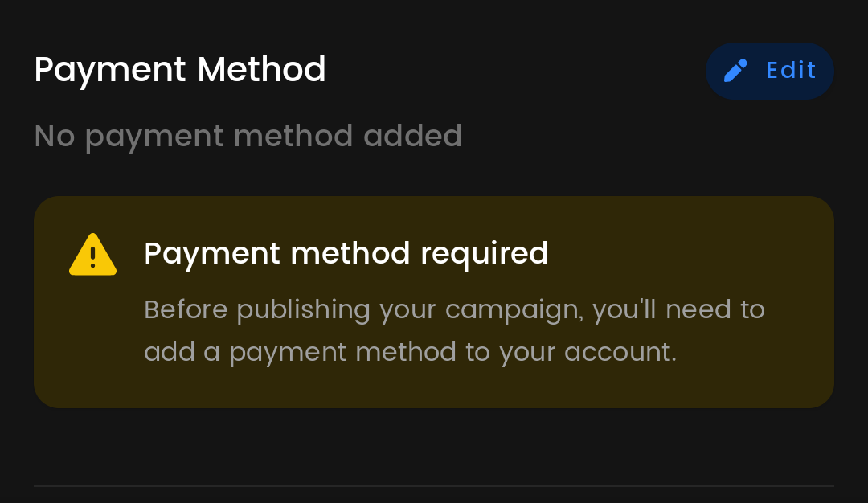This screenshot has width=868, height=503.
Task: Click the exclamation mark inside warning triangle
Action: click(93, 257)
